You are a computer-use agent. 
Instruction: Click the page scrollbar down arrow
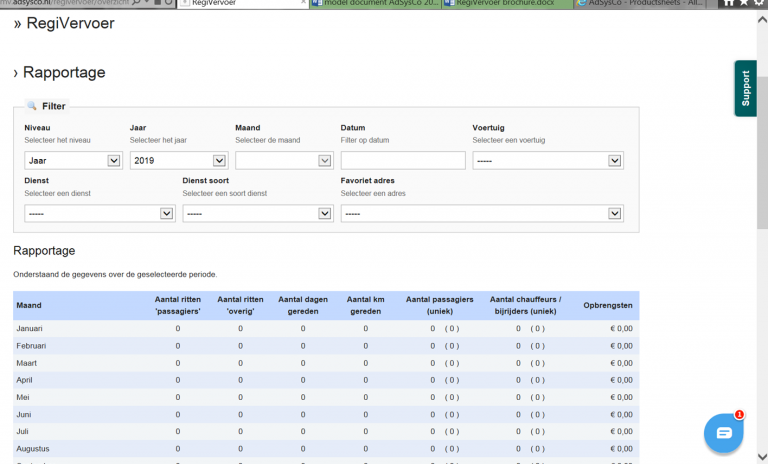click(762, 457)
